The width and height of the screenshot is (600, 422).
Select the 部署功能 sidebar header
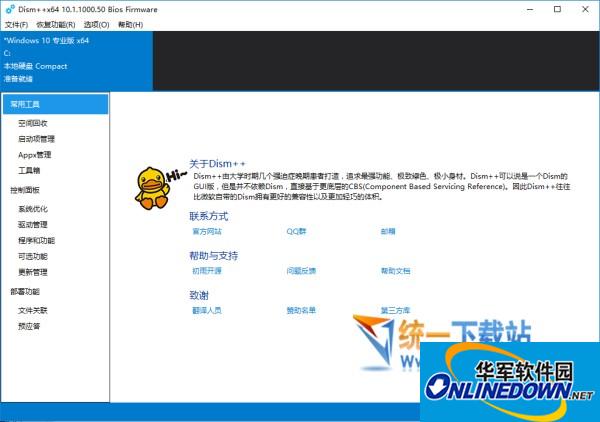[x=25, y=292]
